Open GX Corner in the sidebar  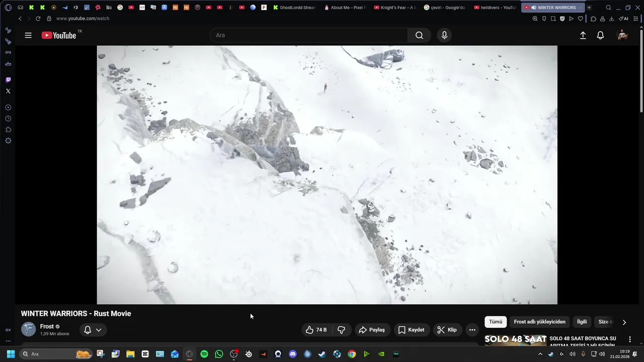[8, 330]
